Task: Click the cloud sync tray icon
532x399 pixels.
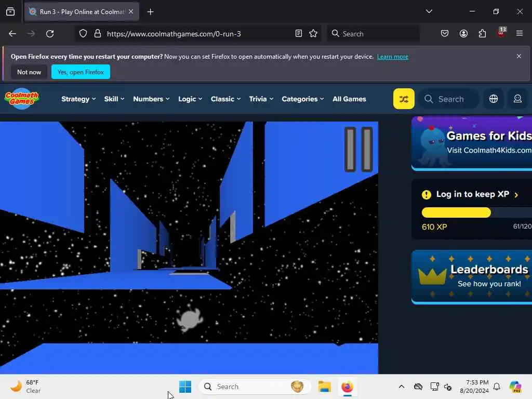Action: coord(418,387)
